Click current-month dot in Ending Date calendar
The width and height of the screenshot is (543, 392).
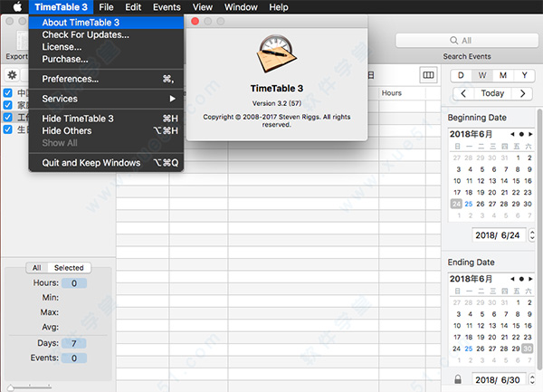[521, 279]
